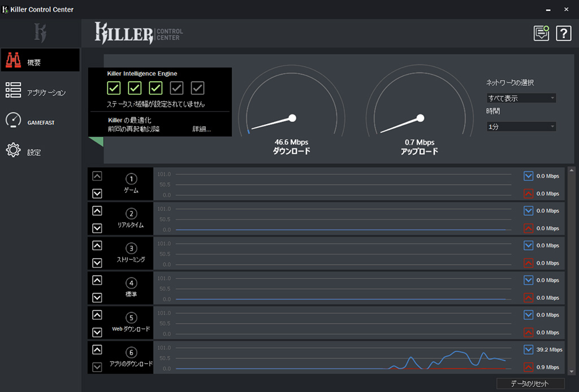
Task: Open the すべて表示 network selection dropdown
Action: click(x=521, y=98)
